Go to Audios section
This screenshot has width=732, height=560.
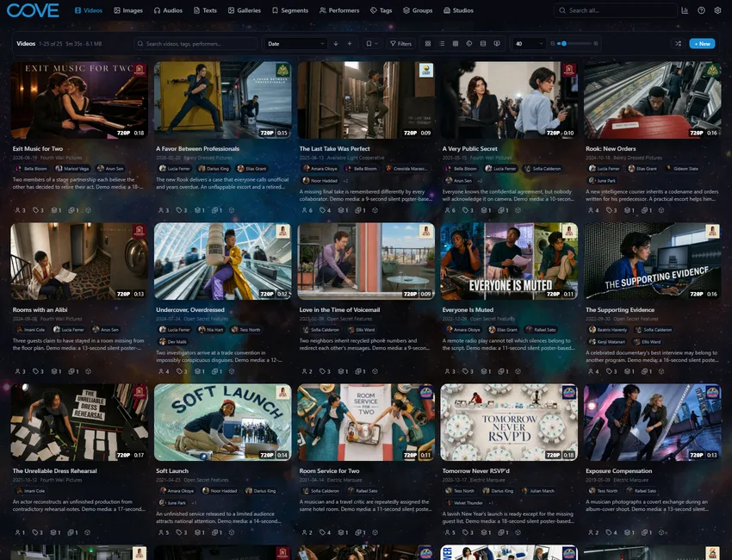pyautogui.click(x=168, y=10)
